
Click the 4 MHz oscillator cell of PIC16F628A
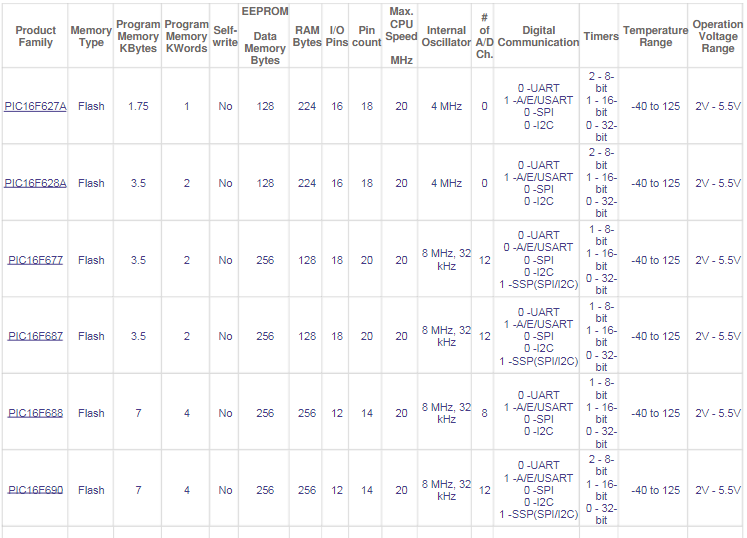[x=446, y=183]
